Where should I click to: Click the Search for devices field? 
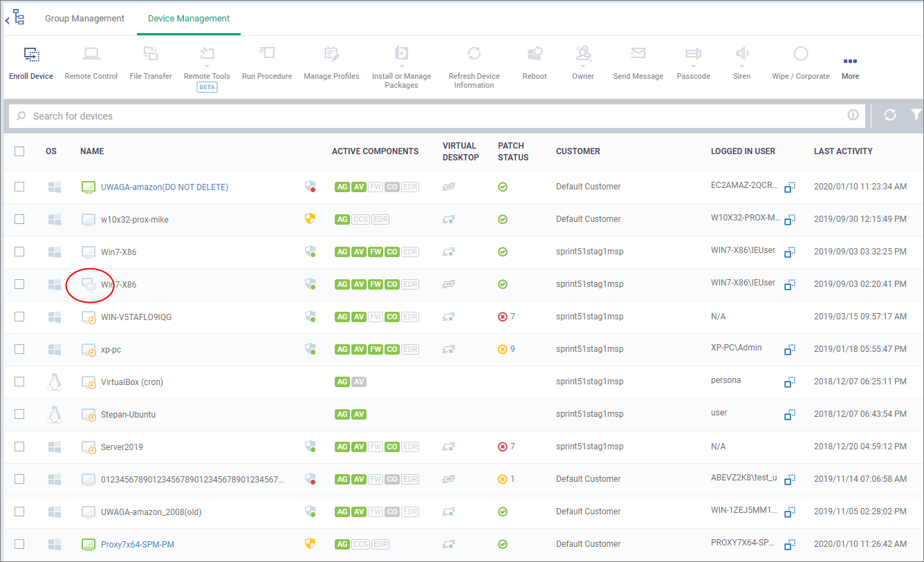coord(437,116)
